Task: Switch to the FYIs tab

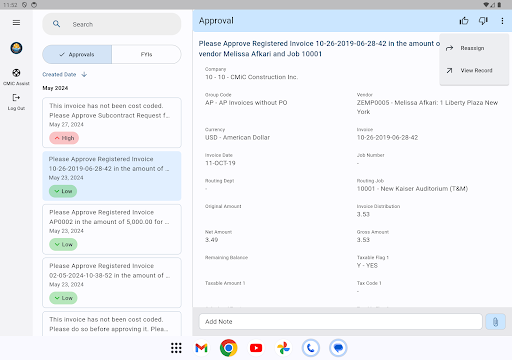Action: click(146, 54)
